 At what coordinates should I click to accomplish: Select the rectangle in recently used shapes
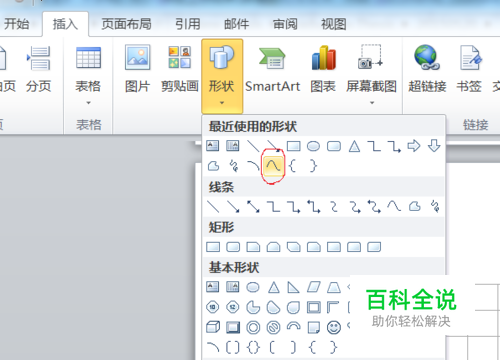click(293, 146)
